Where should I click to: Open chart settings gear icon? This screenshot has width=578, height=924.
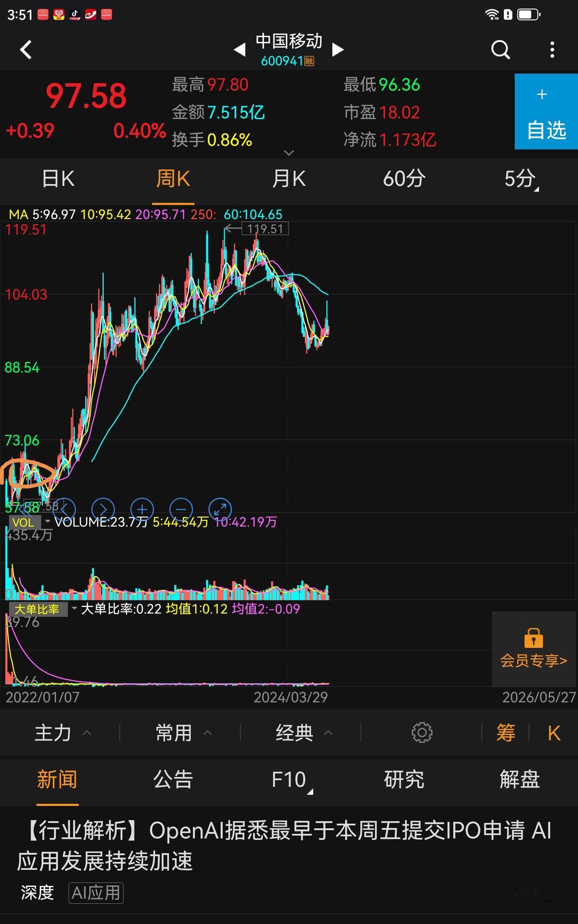pos(422,733)
